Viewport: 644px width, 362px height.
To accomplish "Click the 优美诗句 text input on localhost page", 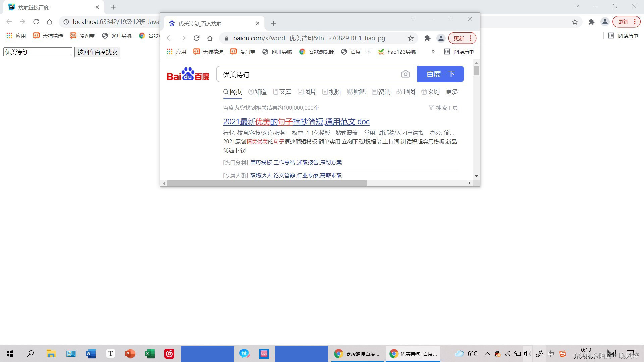I will 38,52.
